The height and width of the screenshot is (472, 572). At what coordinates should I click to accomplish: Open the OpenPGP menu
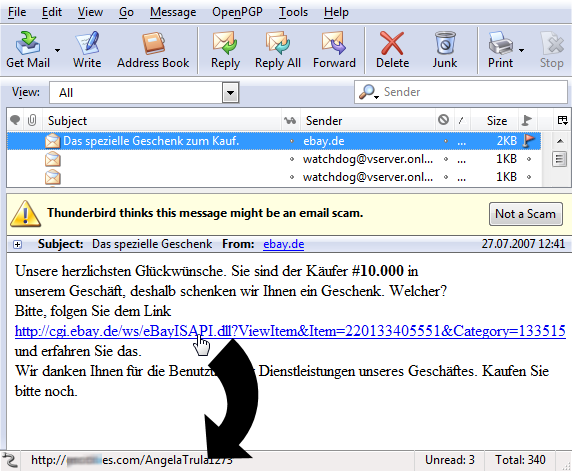237,12
